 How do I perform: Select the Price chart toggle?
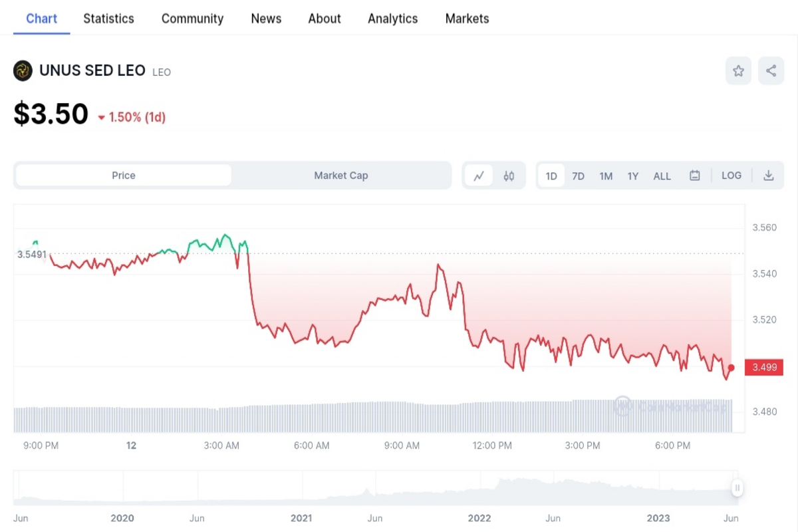(x=124, y=176)
